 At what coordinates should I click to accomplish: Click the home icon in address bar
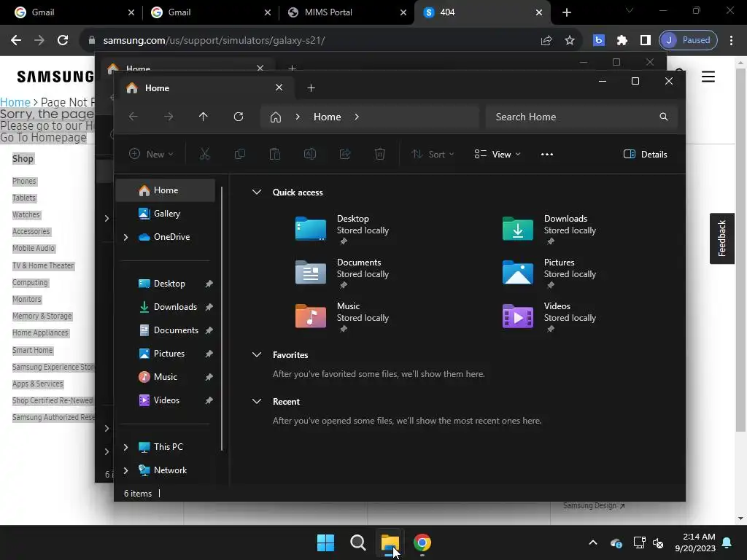click(275, 117)
